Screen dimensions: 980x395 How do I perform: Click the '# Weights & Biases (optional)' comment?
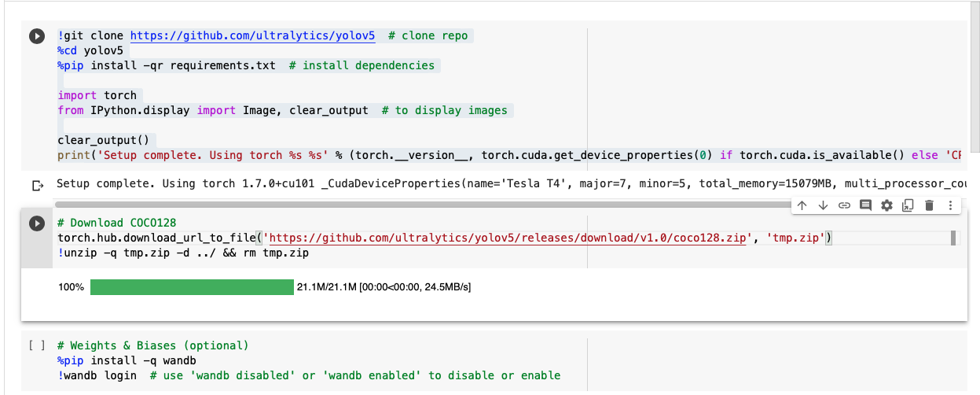tap(153, 345)
